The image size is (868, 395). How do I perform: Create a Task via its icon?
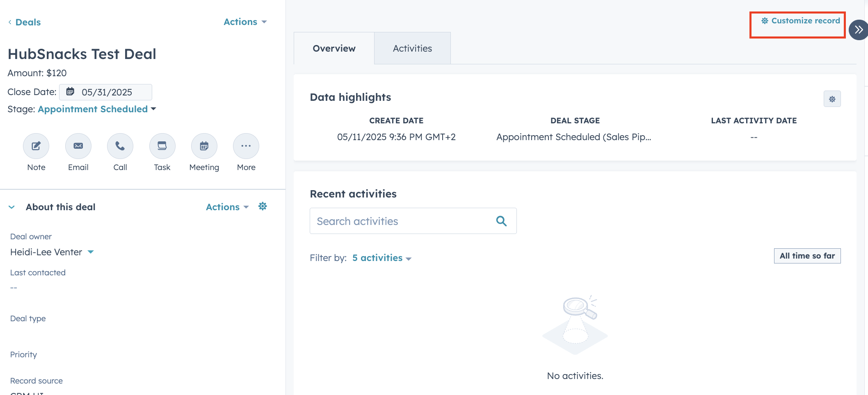(x=162, y=146)
